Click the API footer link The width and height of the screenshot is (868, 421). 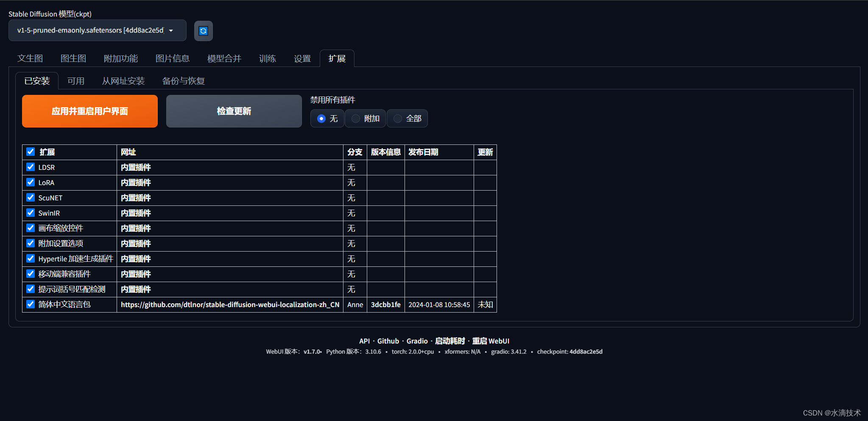point(364,341)
